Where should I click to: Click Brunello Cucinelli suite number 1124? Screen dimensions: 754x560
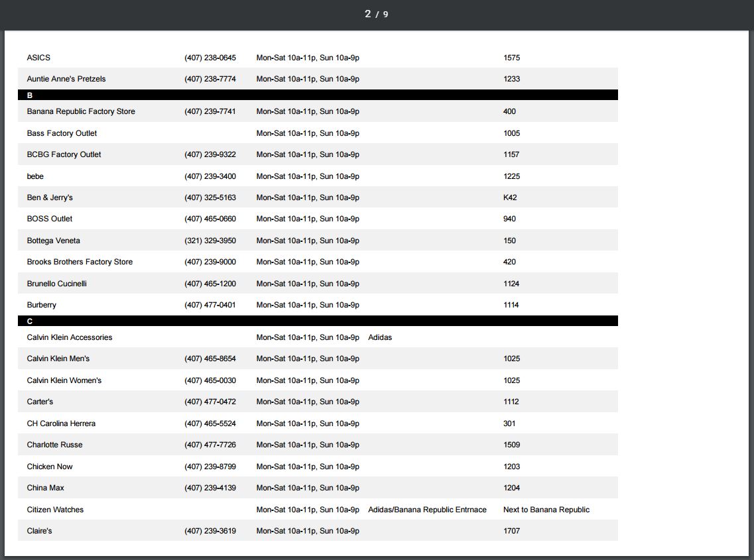(511, 284)
